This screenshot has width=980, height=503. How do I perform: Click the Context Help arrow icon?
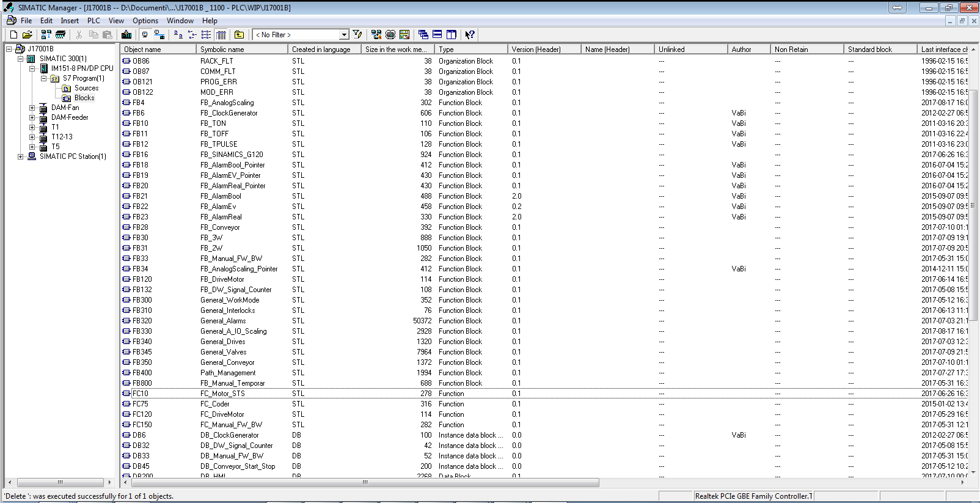469,35
